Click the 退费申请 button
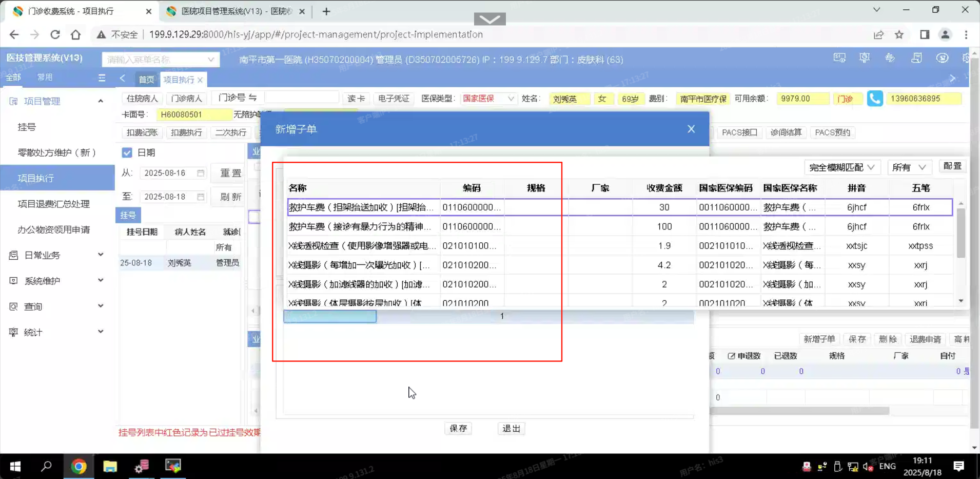Viewport: 980px width, 479px height. 925,339
